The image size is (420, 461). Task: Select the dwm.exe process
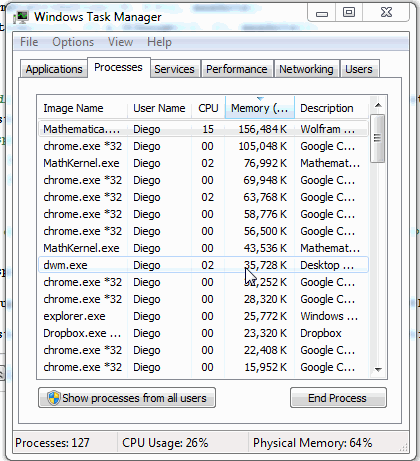203,265
